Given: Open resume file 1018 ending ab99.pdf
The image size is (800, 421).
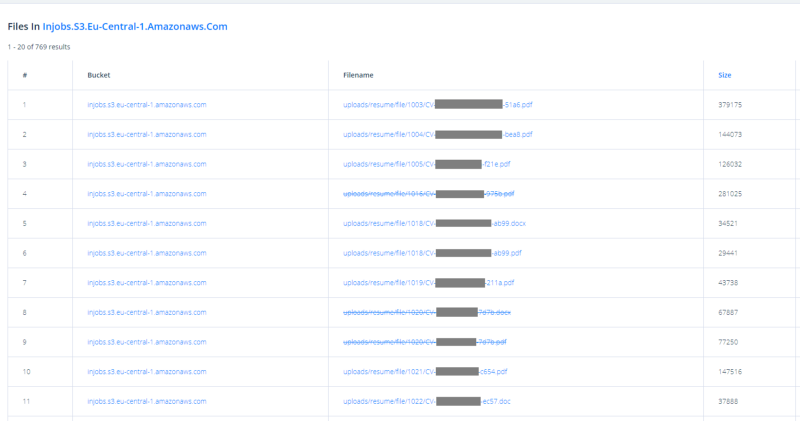Looking at the screenshot, I should [x=432, y=253].
